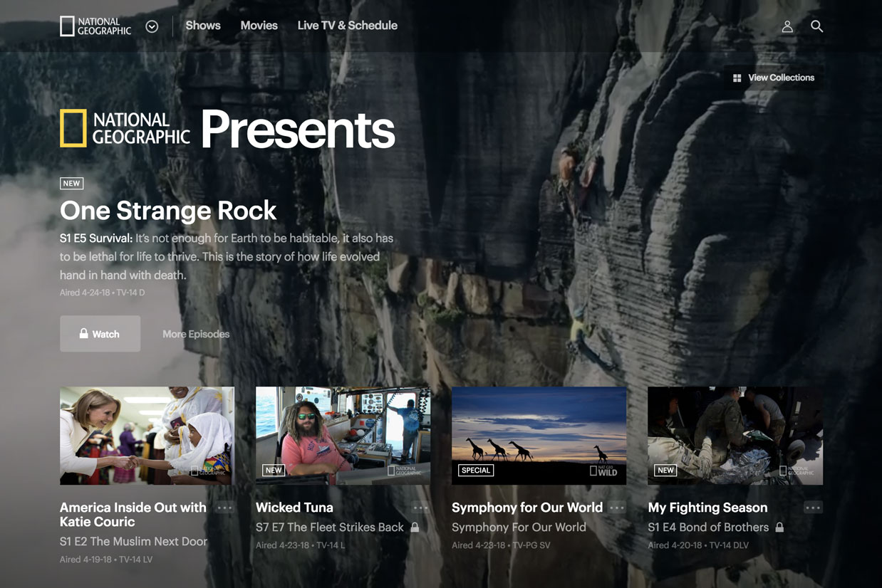Click the search magnifier icon
Image resolution: width=882 pixels, height=588 pixels.
point(816,26)
